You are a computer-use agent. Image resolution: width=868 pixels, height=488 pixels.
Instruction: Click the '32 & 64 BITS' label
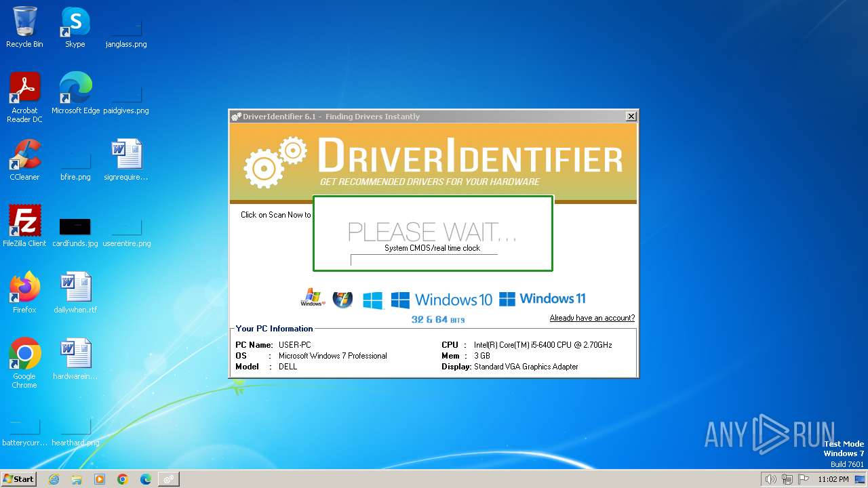(438, 319)
